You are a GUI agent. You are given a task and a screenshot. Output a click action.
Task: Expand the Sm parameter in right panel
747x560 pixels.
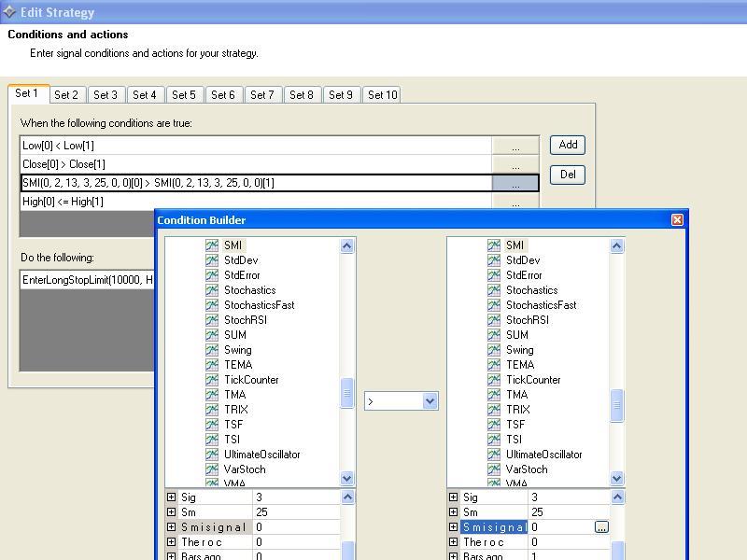(453, 511)
